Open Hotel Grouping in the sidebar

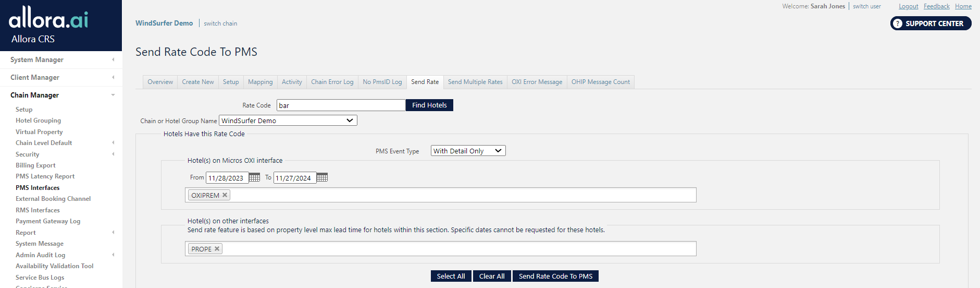coord(38,121)
